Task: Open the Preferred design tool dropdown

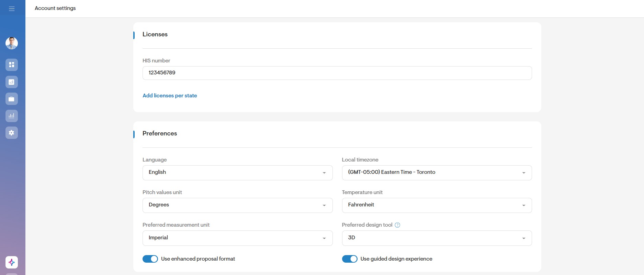Action: 437,238
